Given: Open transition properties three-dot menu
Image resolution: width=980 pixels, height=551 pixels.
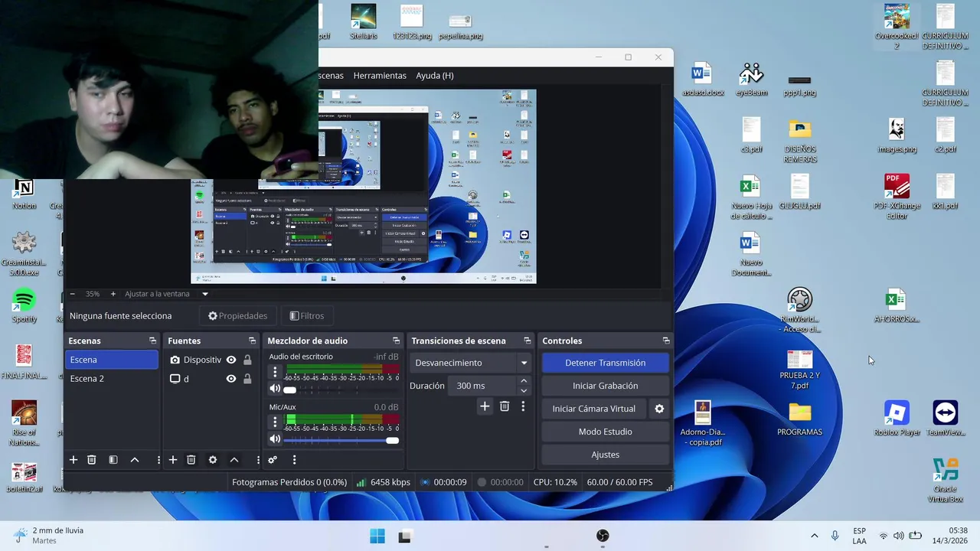Looking at the screenshot, I should tap(523, 406).
